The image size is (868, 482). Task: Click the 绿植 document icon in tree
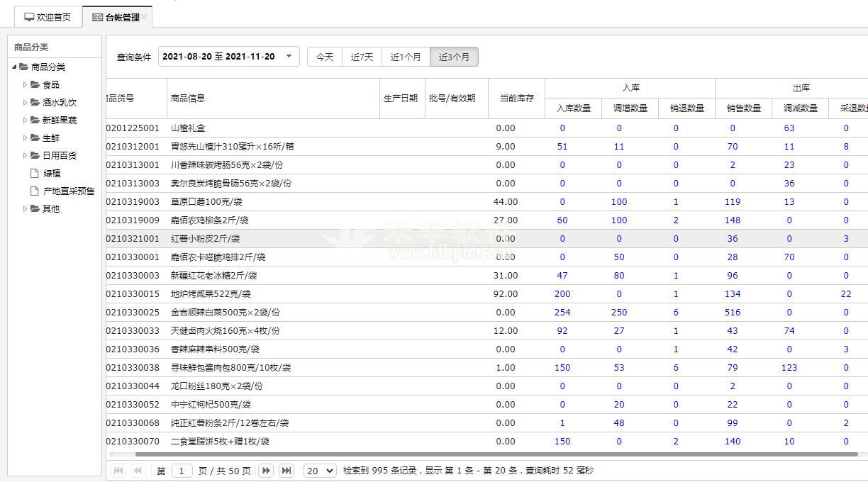[34, 173]
